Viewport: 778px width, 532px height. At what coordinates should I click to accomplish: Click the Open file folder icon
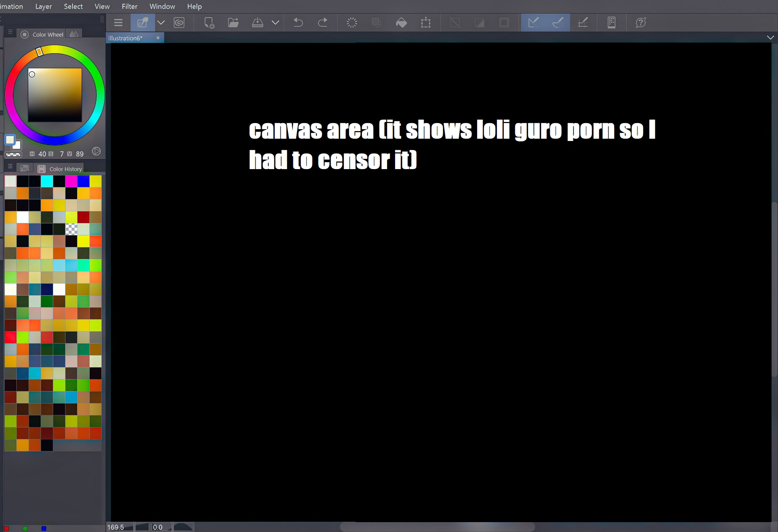point(233,23)
